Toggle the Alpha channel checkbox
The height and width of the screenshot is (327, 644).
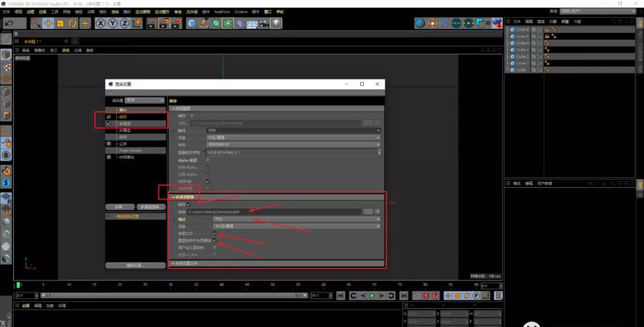pyautogui.click(x=208, y=160)
